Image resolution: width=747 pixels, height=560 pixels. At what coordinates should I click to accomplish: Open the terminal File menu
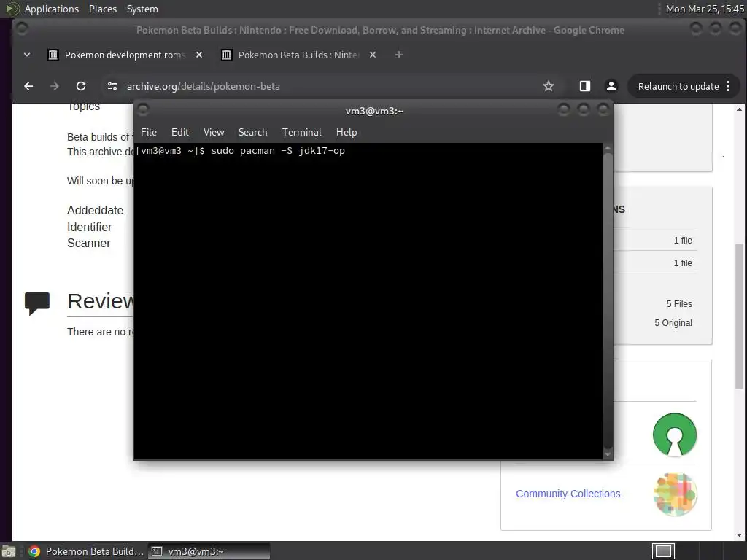point(149,133)
